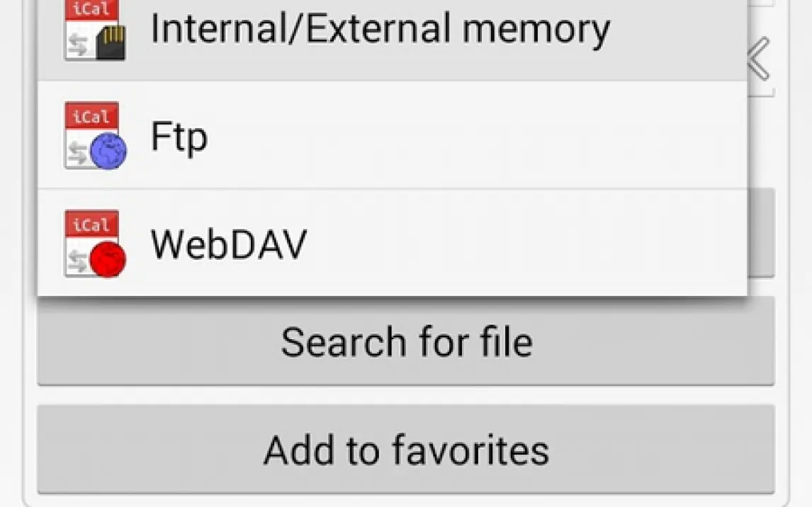Screen dimensions: 812x507
Task: Tap the black SD card glyph
Action: [x=111, y=42]
